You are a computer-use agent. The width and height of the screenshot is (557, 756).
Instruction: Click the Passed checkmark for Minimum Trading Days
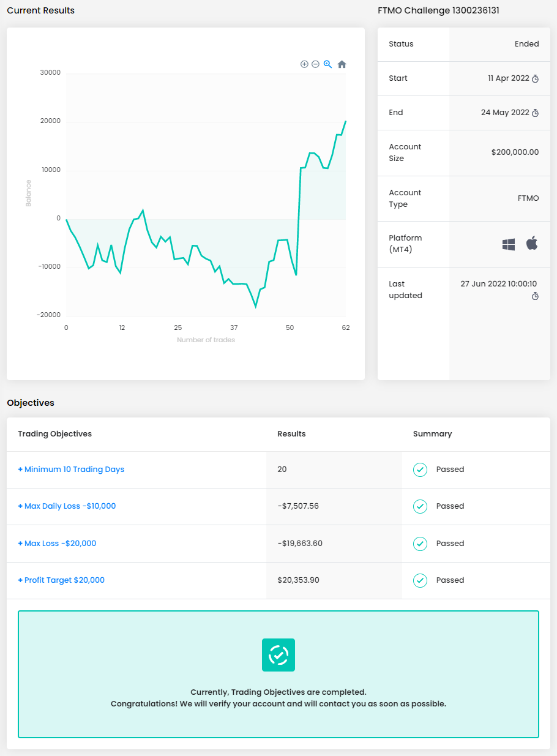point(420,470)
